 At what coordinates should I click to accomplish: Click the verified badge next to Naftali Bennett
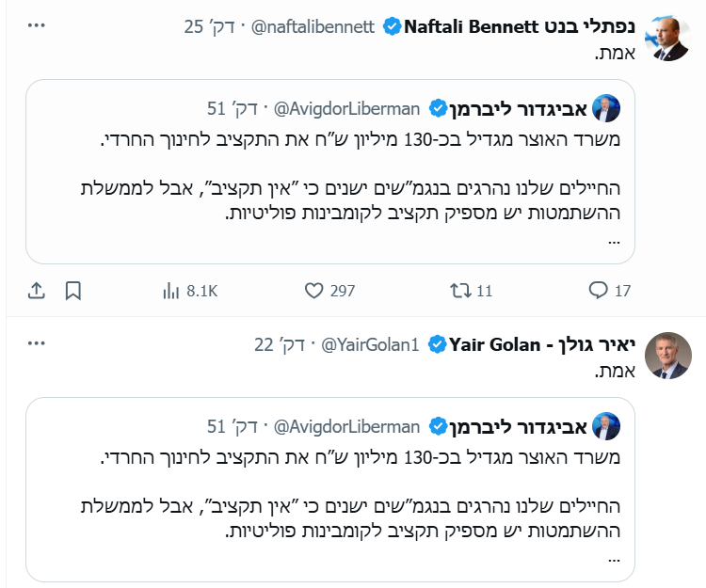393,26
